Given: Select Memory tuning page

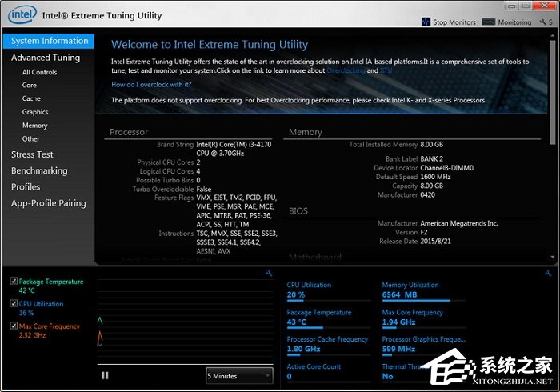Looking at the screenshot, I should [x=34, y=126].
